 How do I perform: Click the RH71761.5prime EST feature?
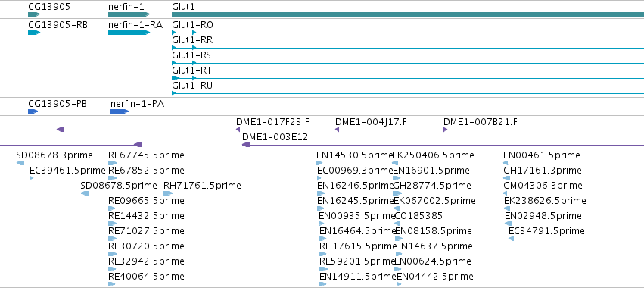pos(168,193)
